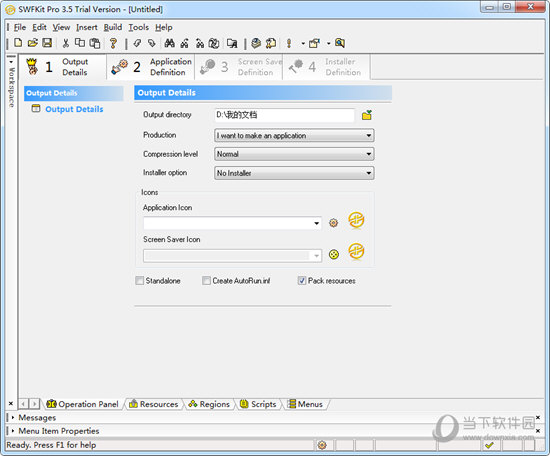Click the gear icon beside Application Icon
Image resolution: width=550 pixels, height=456 pixels.
(333, 223)
